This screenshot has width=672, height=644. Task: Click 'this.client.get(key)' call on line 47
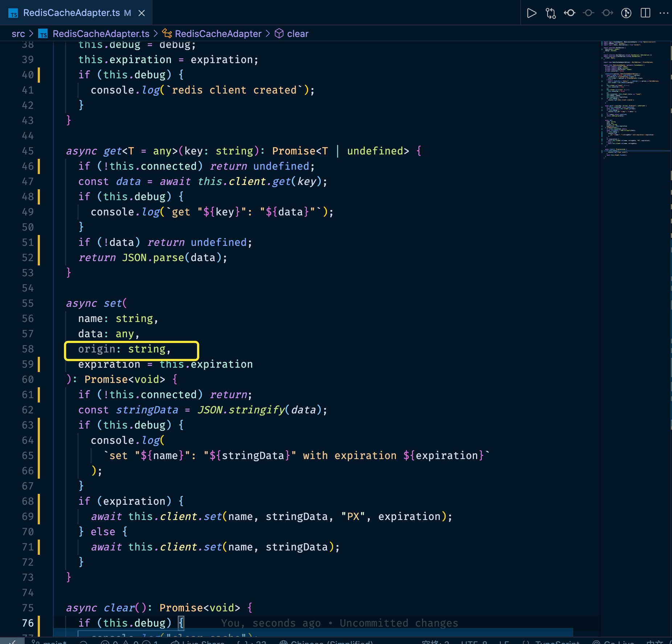(x=259, y=181)
